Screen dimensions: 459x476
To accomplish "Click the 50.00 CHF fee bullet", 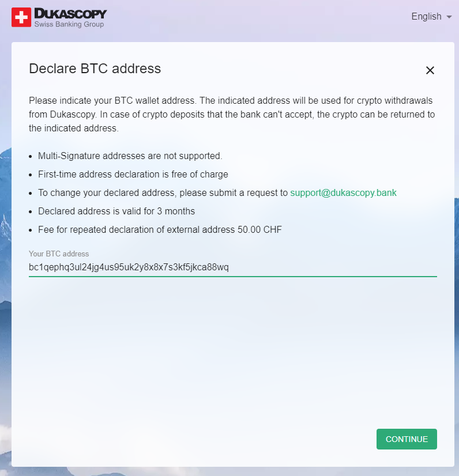I will [160, 229].
